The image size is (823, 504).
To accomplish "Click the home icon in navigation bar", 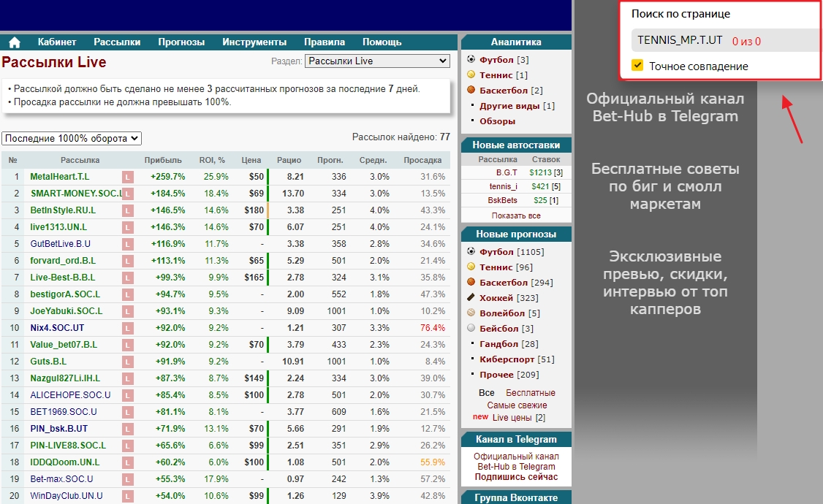I will (14, 42).
